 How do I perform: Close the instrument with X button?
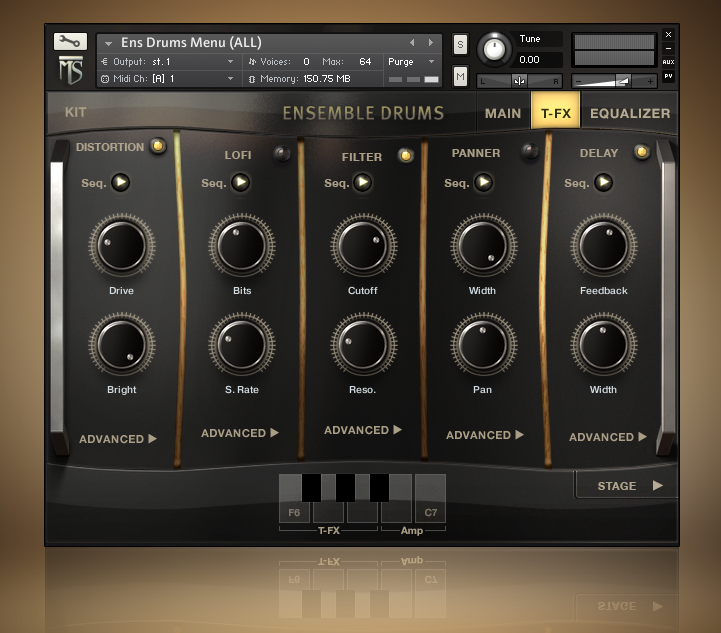point(668,34)
